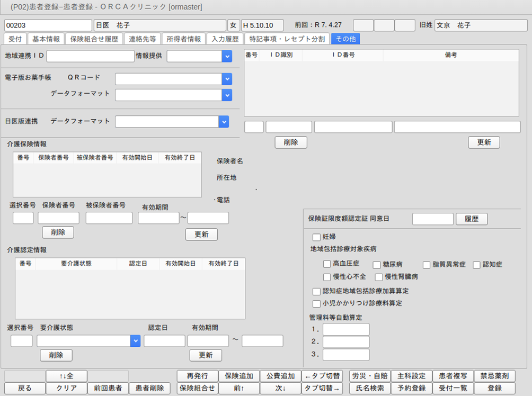
Task: Tick the 小児かかりつけ診療料算定 checkbox
Action: pyautogui.click(x=317, y=303)
